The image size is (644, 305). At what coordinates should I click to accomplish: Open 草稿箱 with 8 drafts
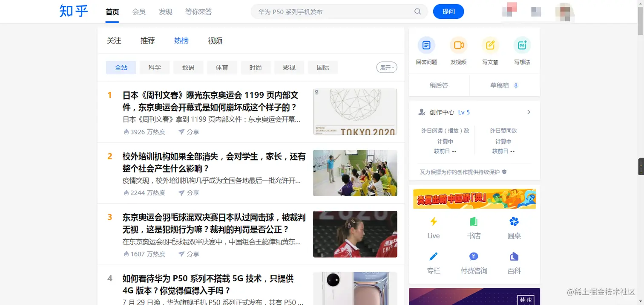tap(504, 85)
